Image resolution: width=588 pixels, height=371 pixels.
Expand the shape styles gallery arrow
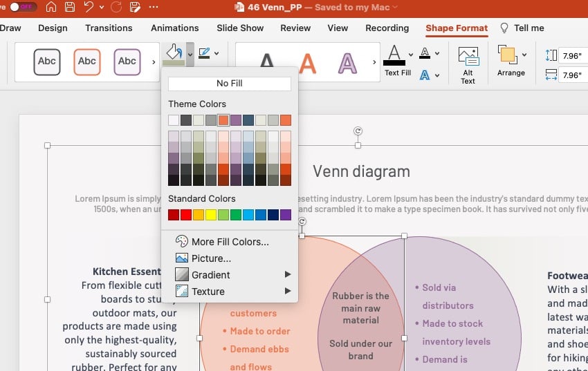(x=154, y=61)
